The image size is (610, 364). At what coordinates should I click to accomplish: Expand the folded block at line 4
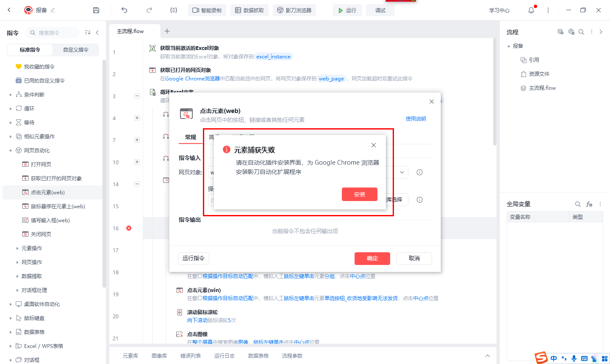pyautogui.click(x=137, y=118)
